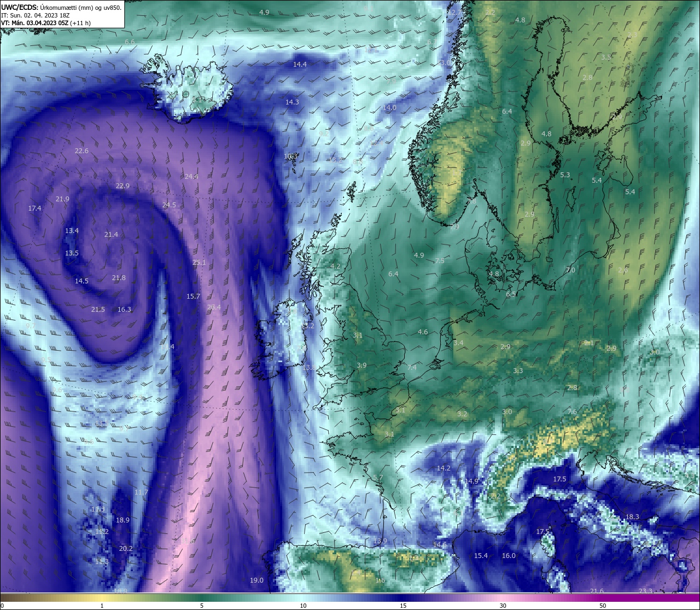Click the map value 21.6 at the bottom

(x=597, y=591)
